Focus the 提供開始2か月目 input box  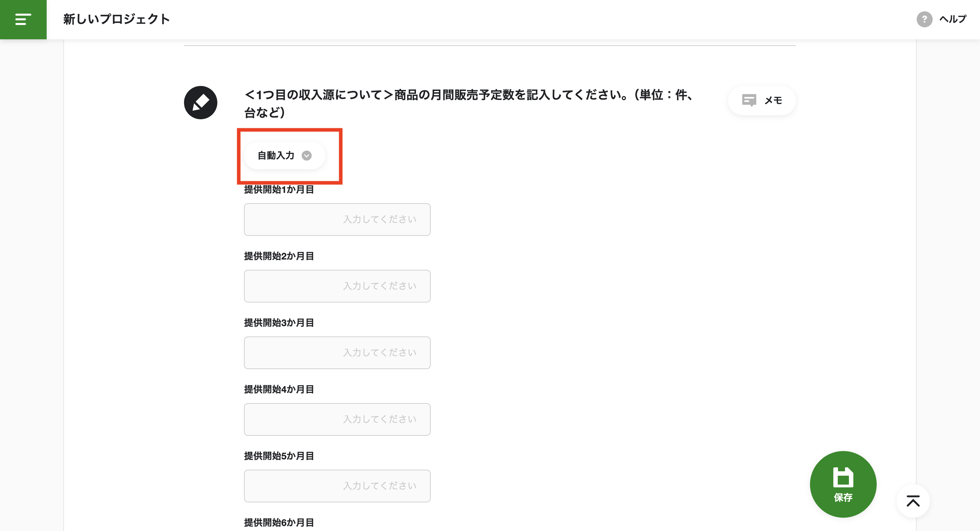pos(337,286)
